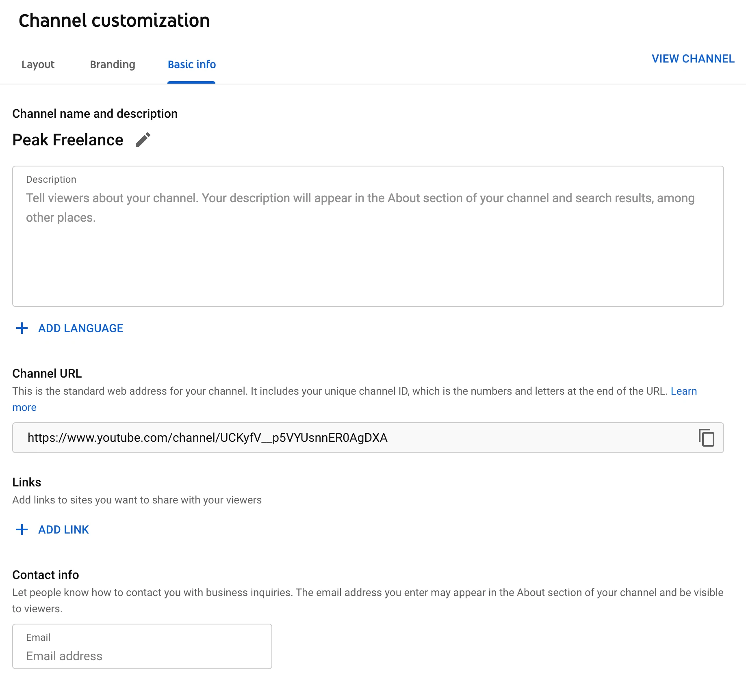Copy the channel URL with the copy icon
746x700 pixels.
[x=706, y=438]
